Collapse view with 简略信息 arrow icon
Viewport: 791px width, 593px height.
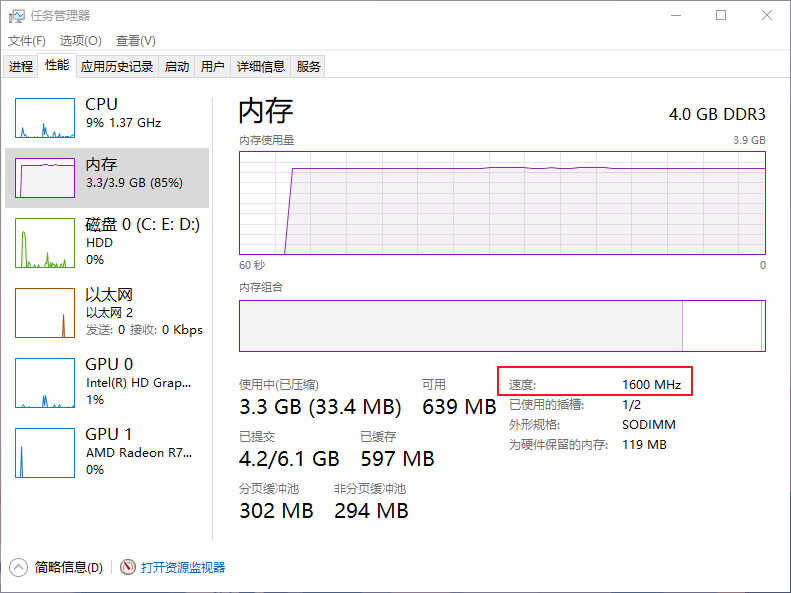pos(18,567)
